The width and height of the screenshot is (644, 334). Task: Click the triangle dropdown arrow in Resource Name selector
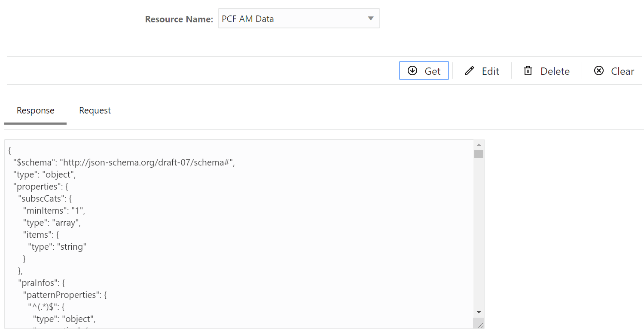coord(370,18)
